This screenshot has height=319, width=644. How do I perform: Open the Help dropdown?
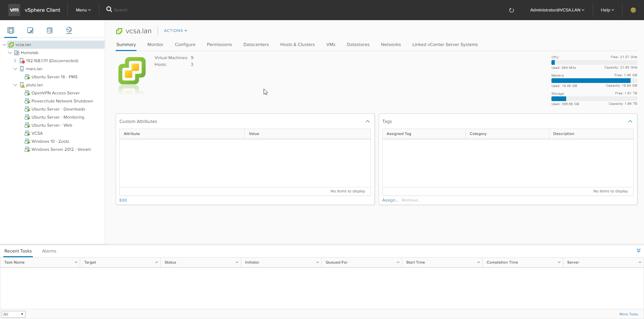607,10
